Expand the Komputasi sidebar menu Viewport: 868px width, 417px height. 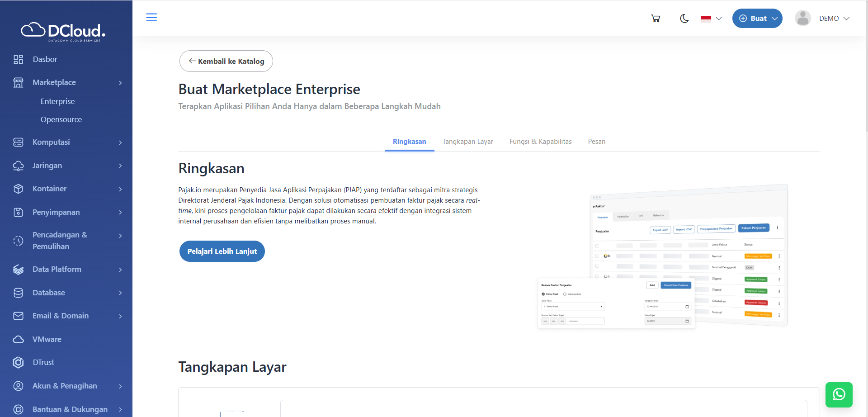click(68, 142)
